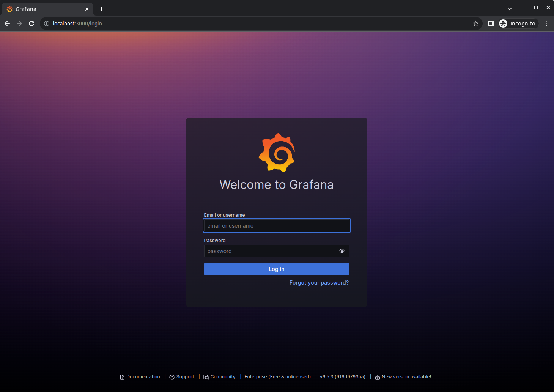554x392 pixels.
Task: Click the Incognito profile icon
Action: point(503,23)
